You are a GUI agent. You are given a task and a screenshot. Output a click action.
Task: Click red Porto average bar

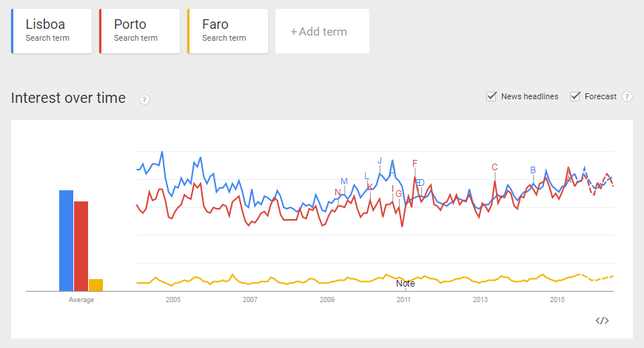(x=81, y=246)
